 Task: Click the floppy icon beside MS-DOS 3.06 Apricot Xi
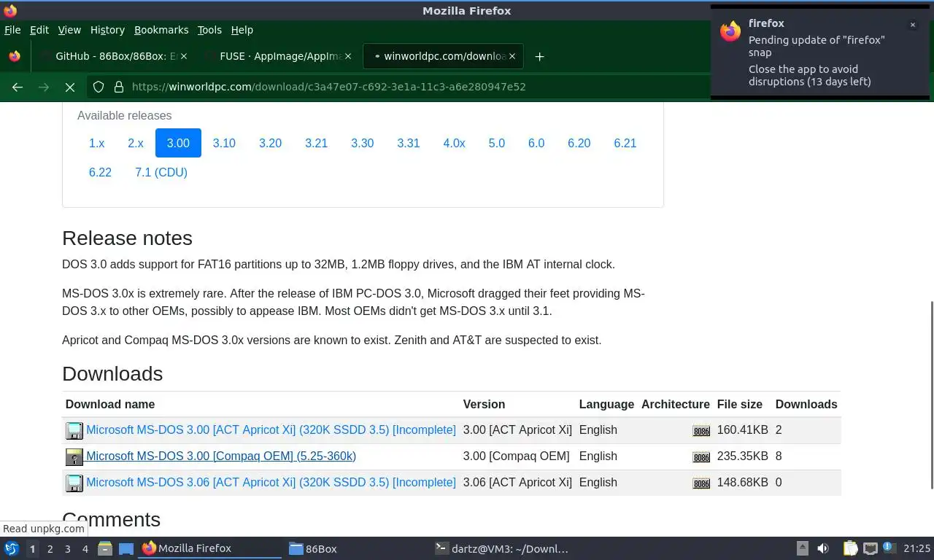(x=74, y=483)
